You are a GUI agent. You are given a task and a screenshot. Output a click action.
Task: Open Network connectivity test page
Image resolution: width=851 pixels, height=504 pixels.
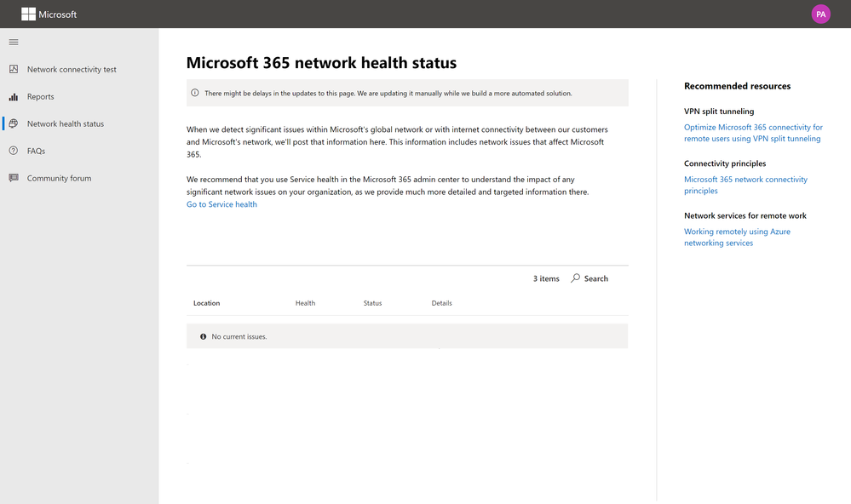72,70
